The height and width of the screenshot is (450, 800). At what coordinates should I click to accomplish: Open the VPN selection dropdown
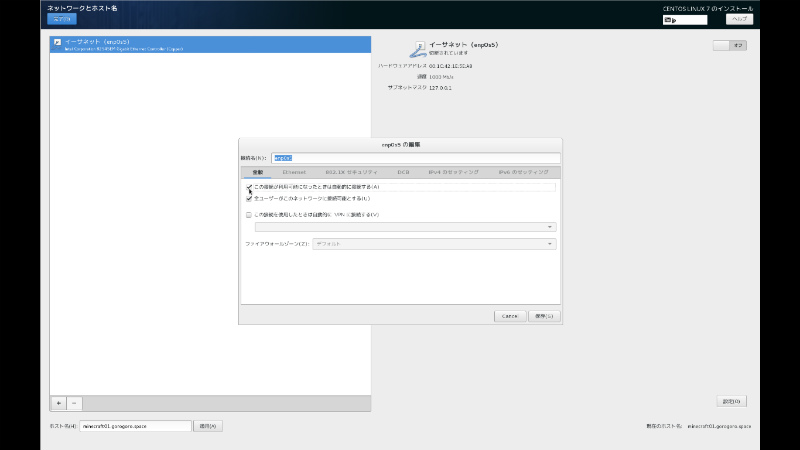(x=399, y=227)
